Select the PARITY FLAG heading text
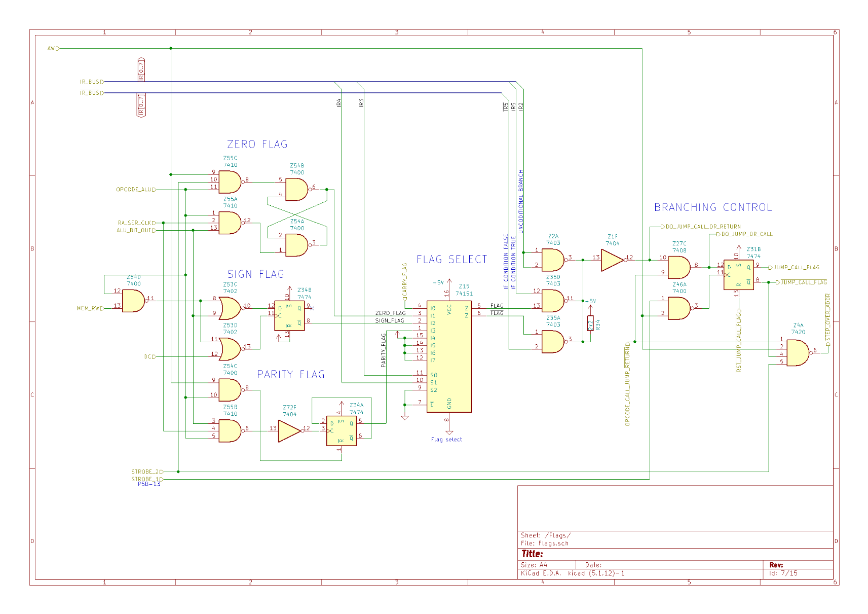This screenshot has height=614, width=868. pyautogui.click(x=290, y=375)
